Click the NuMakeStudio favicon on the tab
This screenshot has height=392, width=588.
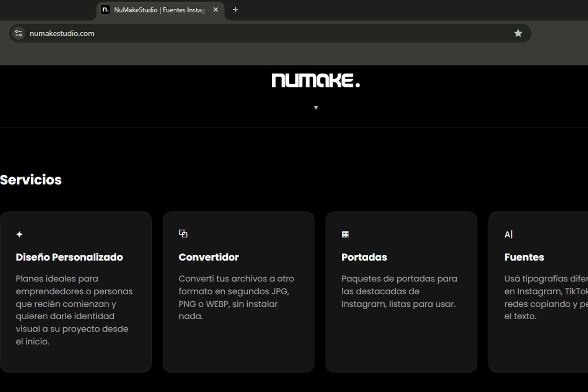click(105, 10)
